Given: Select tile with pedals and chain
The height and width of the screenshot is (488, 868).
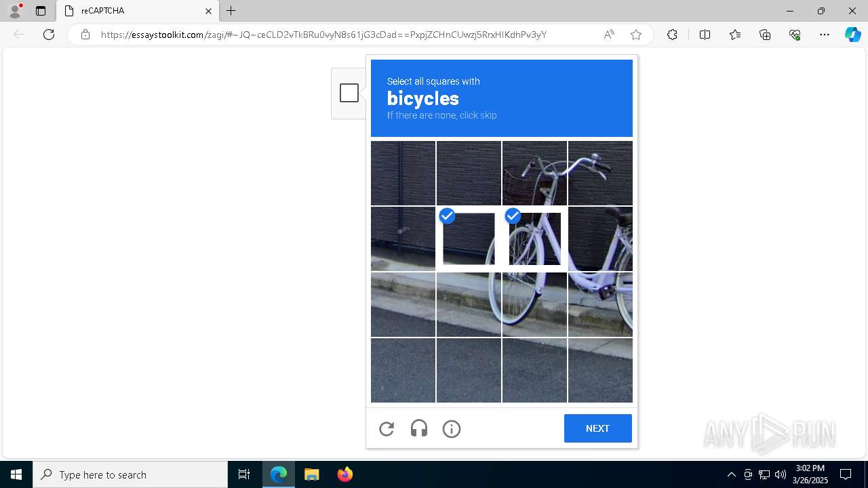Looking at the screenshot, I should (600, 304).
